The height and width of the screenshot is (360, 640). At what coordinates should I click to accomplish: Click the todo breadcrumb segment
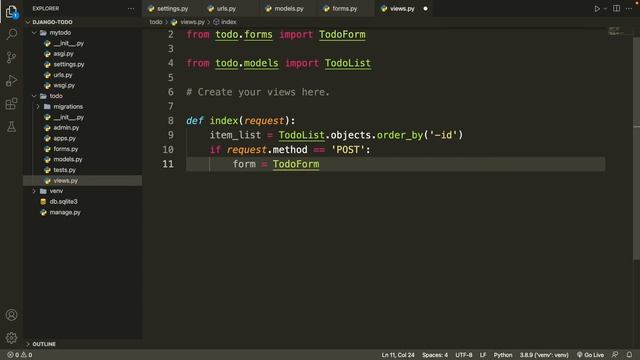click(x=156, y=22)
